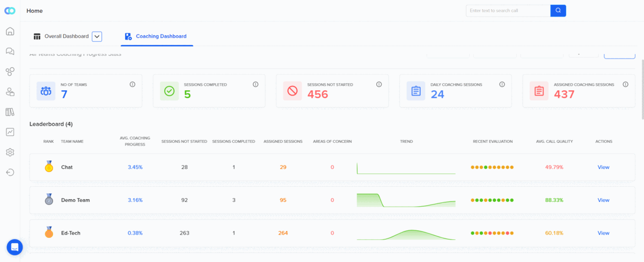Click the Ed-Tech team name

(x=70, y=233)
